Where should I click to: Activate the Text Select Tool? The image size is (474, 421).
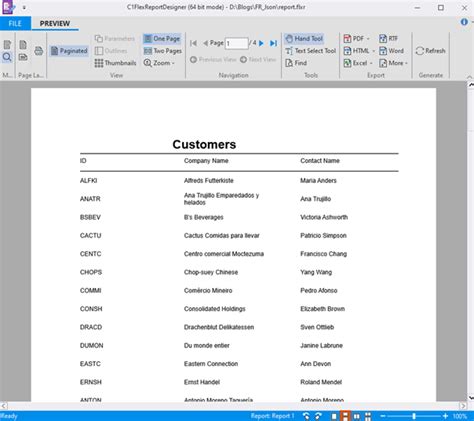310,51
